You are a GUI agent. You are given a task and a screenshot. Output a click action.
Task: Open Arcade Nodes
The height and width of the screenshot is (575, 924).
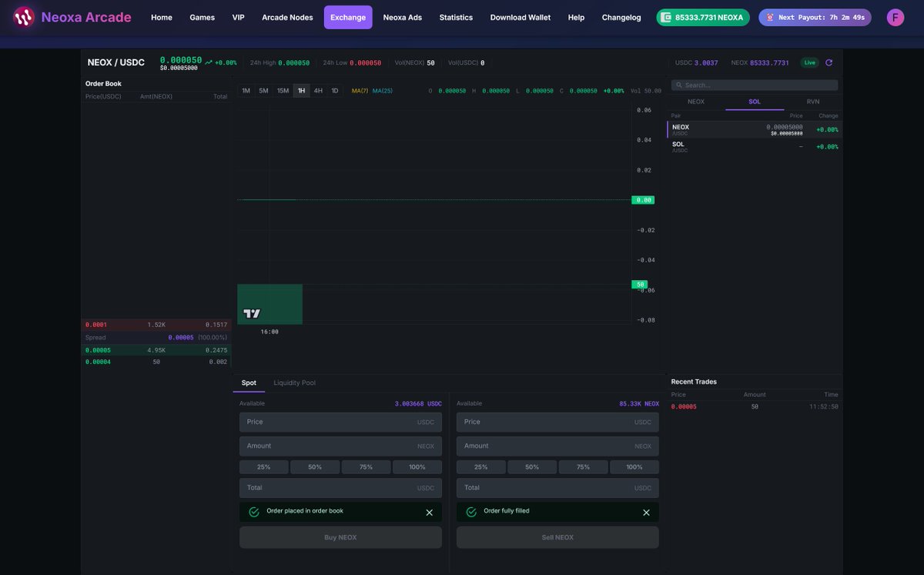[x=287, y=17]
